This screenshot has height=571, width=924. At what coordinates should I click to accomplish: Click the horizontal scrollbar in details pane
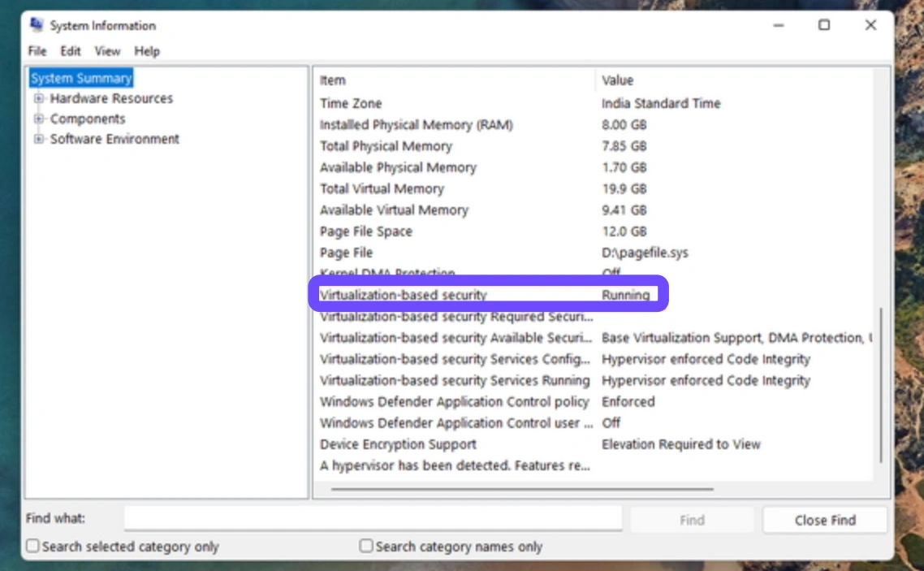click(x=522, y=489)
